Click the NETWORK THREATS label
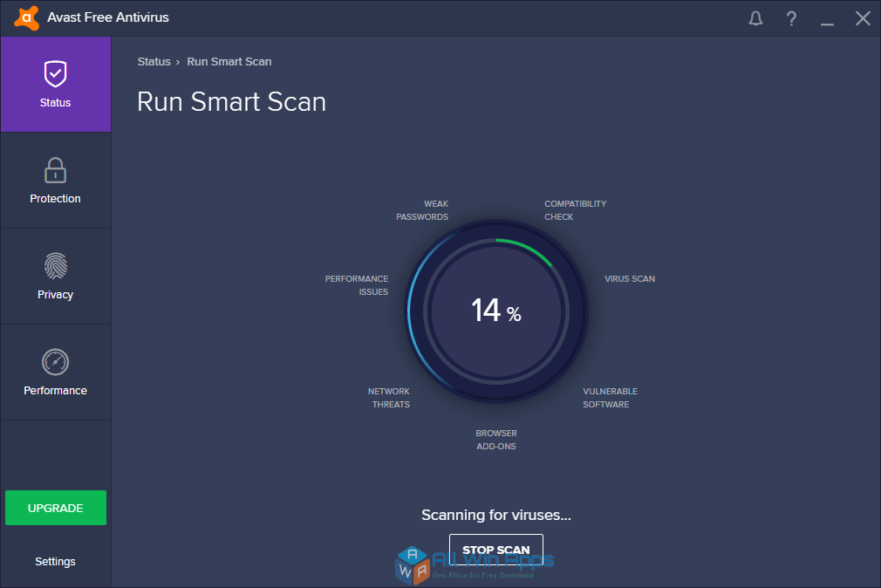Image resolution: width=881 pixels, height=588 pixels. click(x=389, y=398)
